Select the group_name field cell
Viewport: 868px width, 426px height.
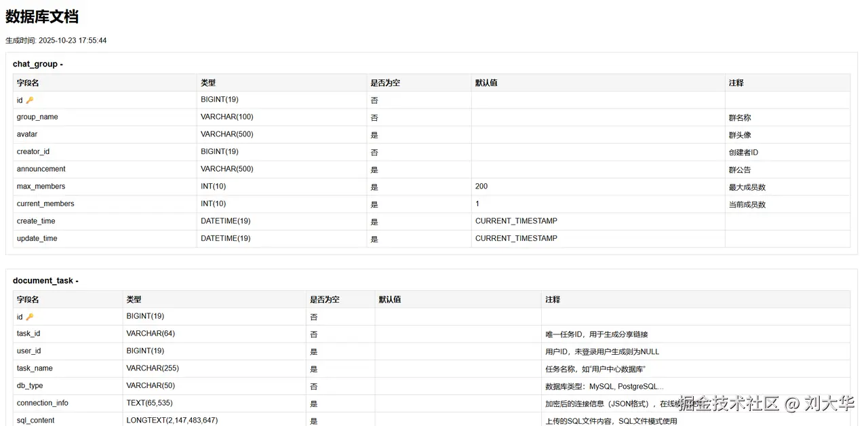click(105, 117)
